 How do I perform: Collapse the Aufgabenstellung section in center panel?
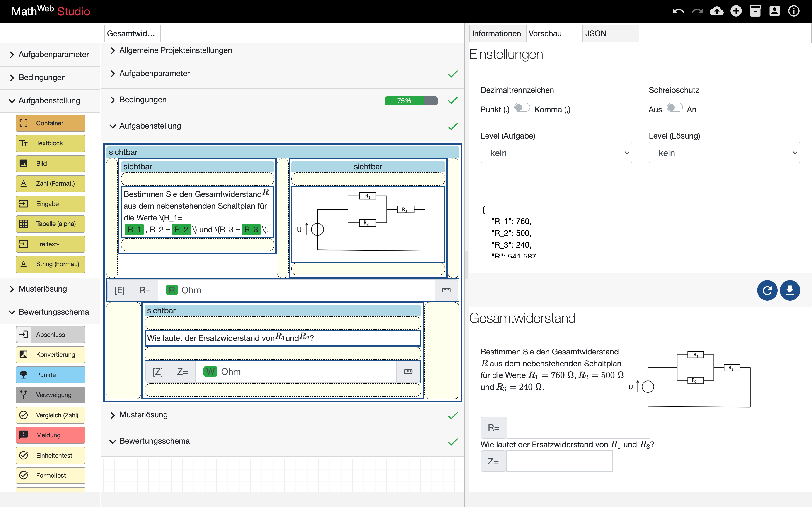[x=150, y=126]
